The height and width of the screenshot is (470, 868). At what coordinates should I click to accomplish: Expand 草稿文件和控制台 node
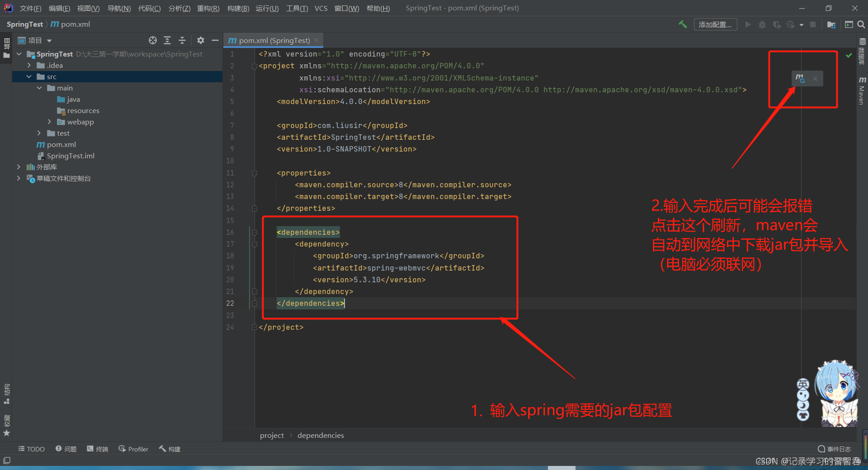19,178
